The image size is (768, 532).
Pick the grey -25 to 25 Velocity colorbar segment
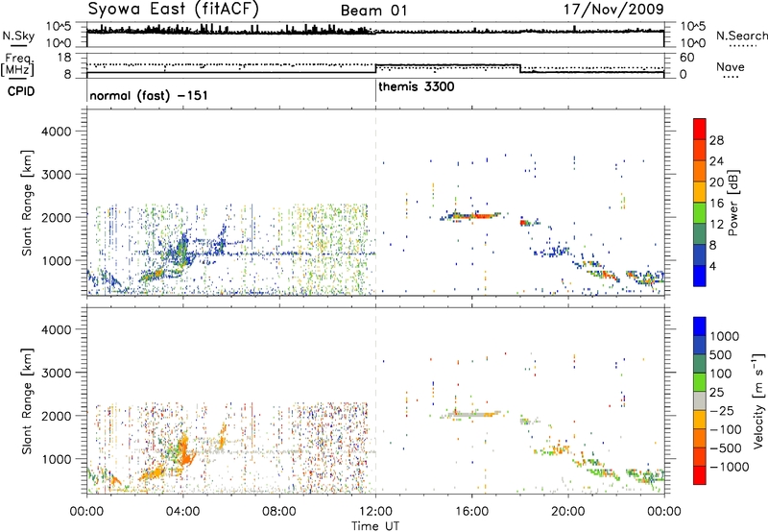click(x=700, y=401)
